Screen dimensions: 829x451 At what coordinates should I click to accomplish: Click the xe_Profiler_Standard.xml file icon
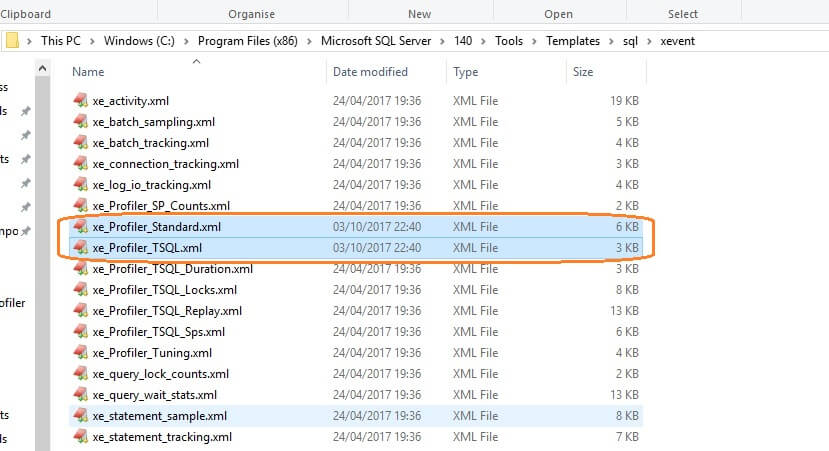81,227
